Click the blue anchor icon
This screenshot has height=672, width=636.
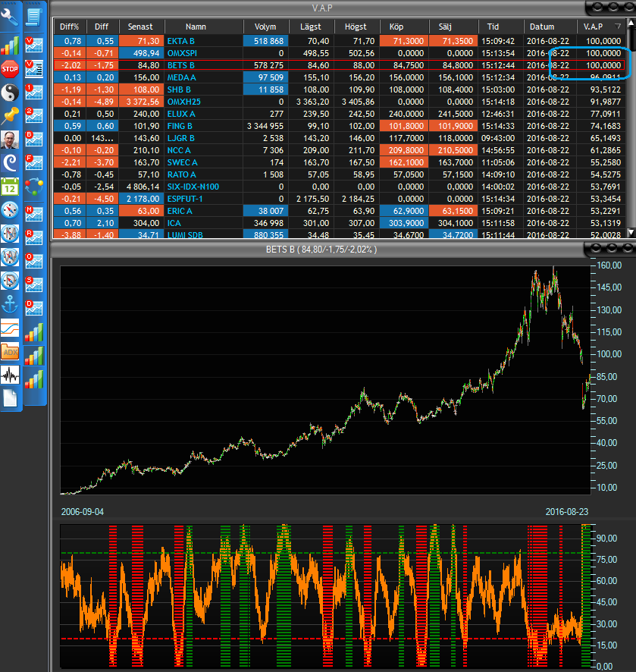pyautogui.click(x=10, y=304)
